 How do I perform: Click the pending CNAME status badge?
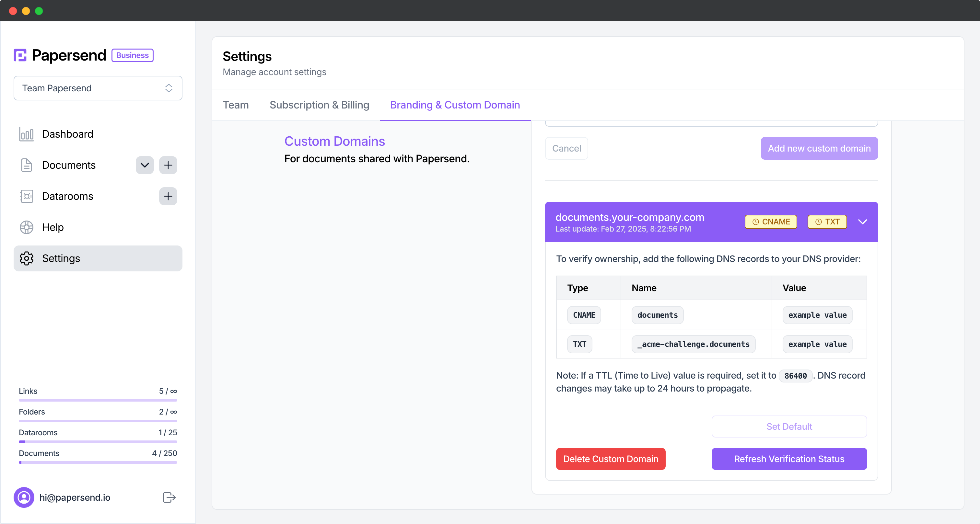771,222
